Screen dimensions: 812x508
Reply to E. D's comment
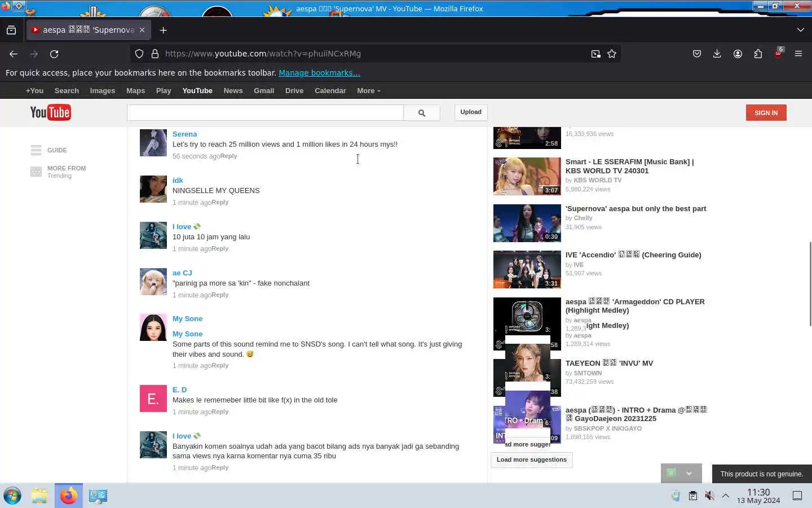coord(220,411)
